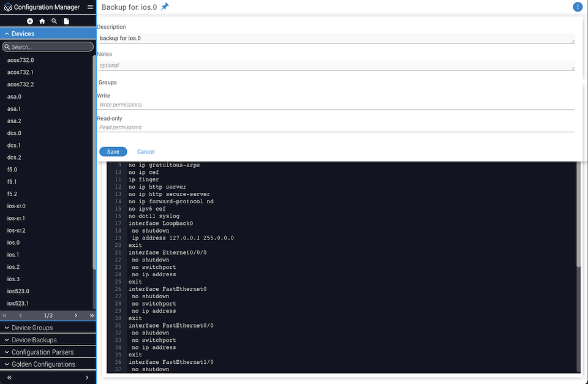Screen dimensions: 588x384
Task: Go to previous page of device list
Action: [x=20, y=315]
